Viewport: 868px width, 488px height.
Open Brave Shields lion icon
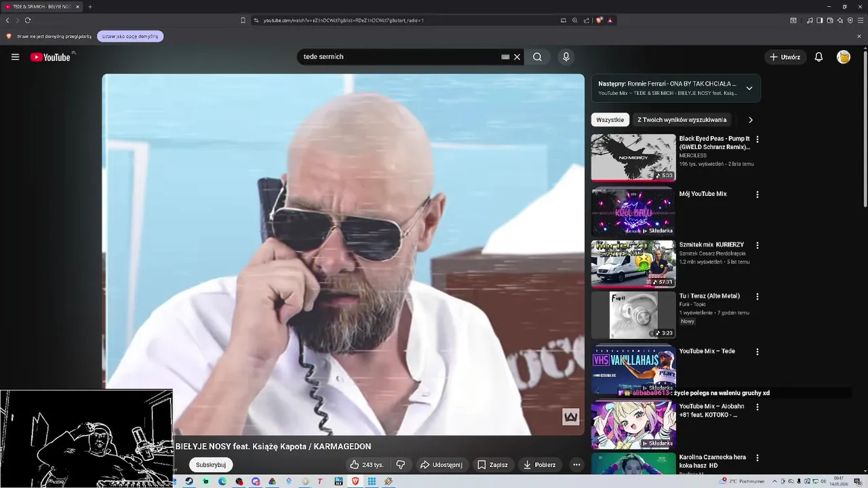tap(599, 20)
